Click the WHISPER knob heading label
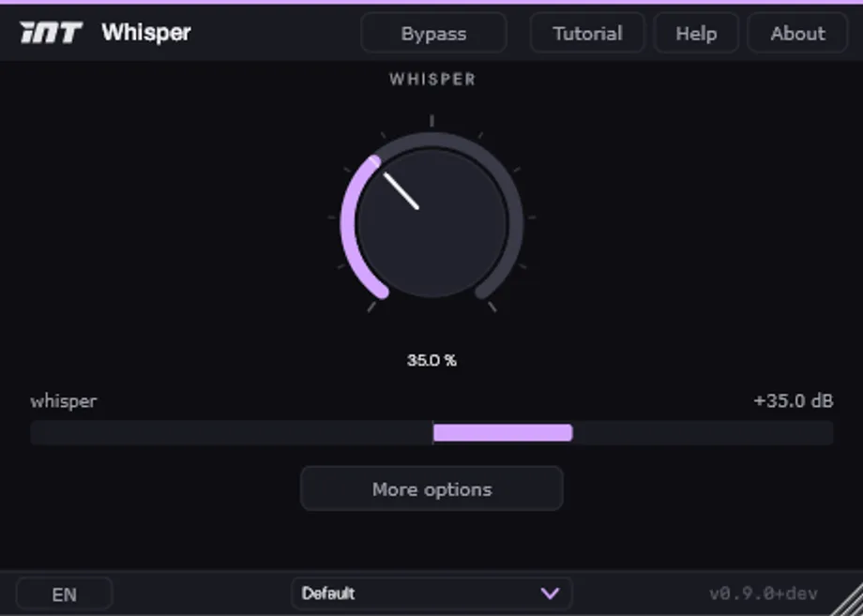This screenshot has width=863, height=616. pyautogui.click(x=432, y=79)
